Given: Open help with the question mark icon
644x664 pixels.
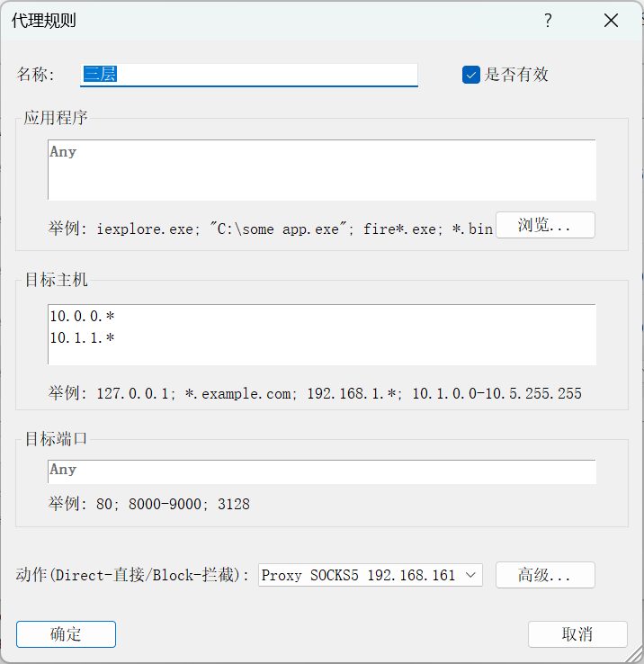Looking at the screenshot, I should (548, 21).
